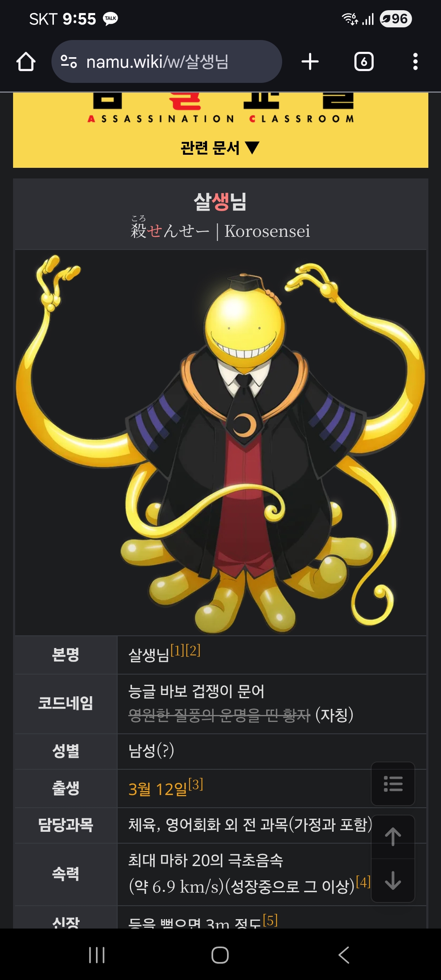Open footnote [3] after birth date

(x=196, y=784)
